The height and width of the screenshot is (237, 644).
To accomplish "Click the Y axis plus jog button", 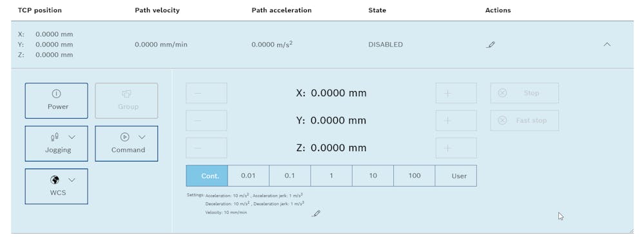I will (x=456, y=121).
